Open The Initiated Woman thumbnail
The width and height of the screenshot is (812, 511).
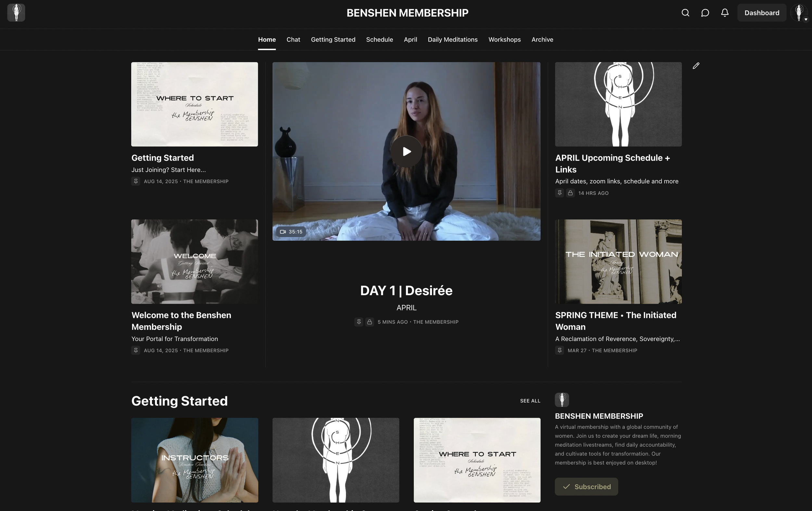(x=618, y=262)
